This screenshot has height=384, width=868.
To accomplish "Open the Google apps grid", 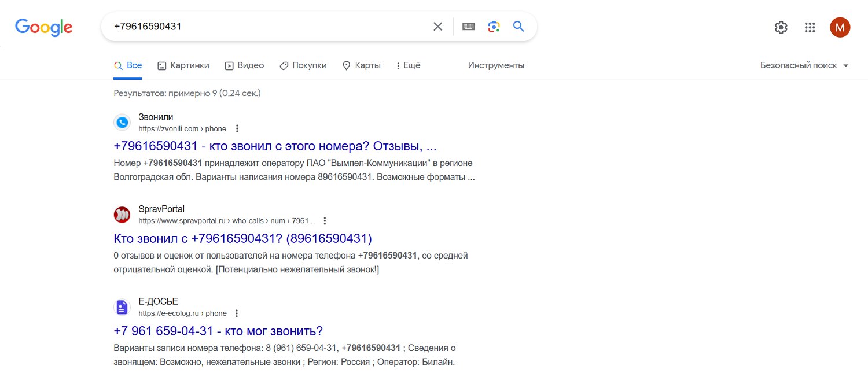I will coord(810,27).
